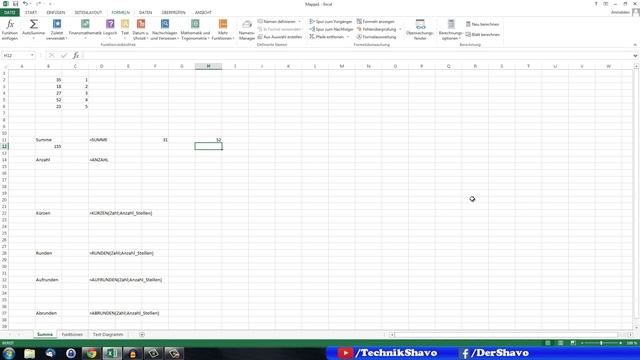Click Blatt berechnen
The height and width of the screenshot is (360, 640).
click(x=482, y=35)
